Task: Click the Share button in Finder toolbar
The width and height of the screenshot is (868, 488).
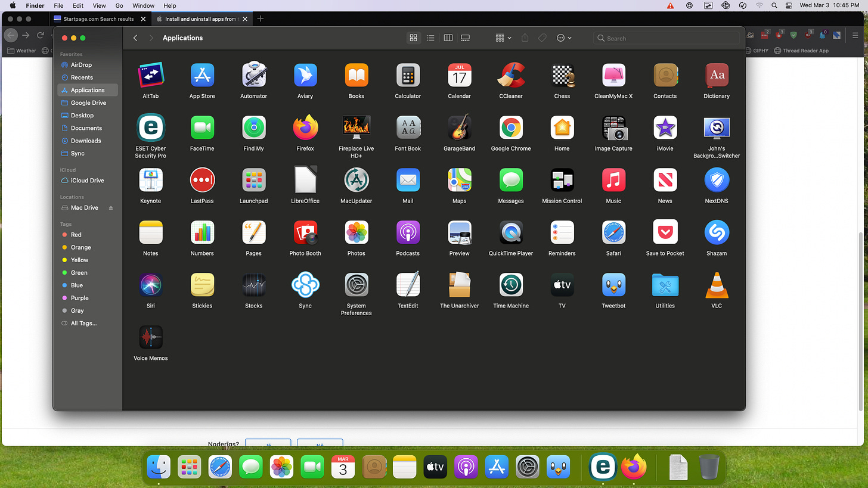Action: (525, 38)
